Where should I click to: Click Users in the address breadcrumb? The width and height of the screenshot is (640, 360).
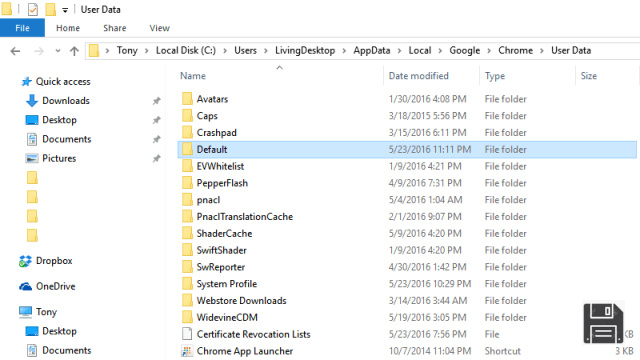tap(245, 50)
